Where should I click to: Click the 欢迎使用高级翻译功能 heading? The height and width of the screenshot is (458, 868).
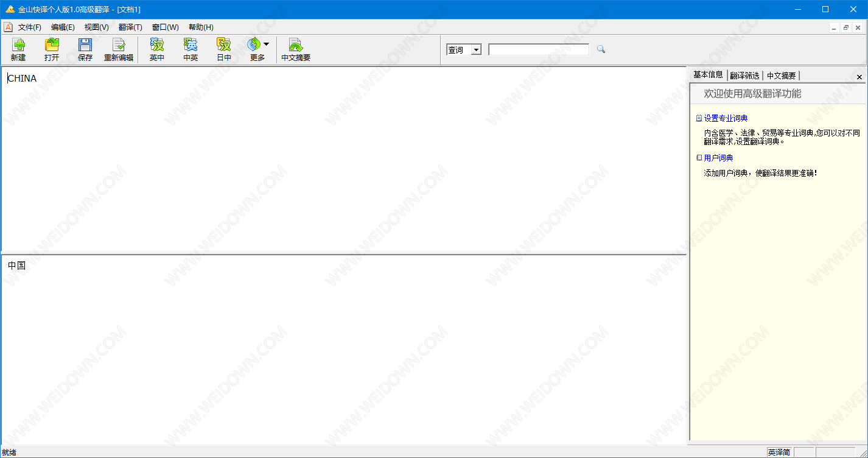pos(752,94)
